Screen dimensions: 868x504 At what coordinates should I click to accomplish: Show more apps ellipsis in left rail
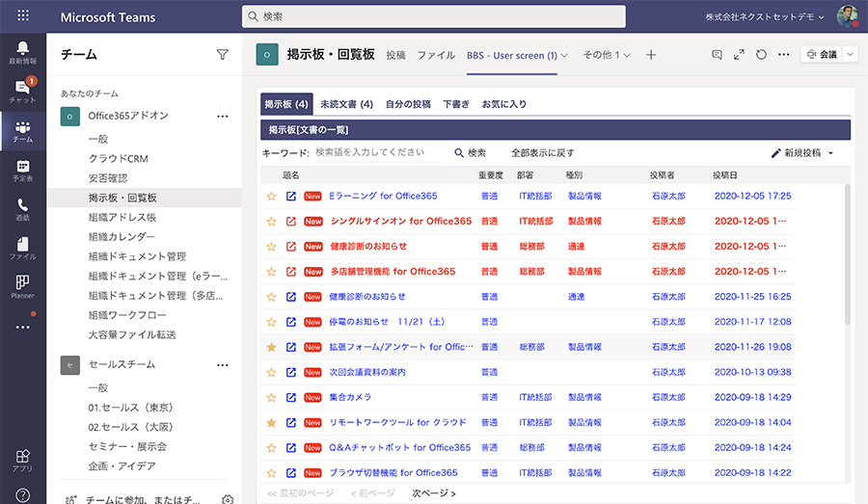[23, 327]
